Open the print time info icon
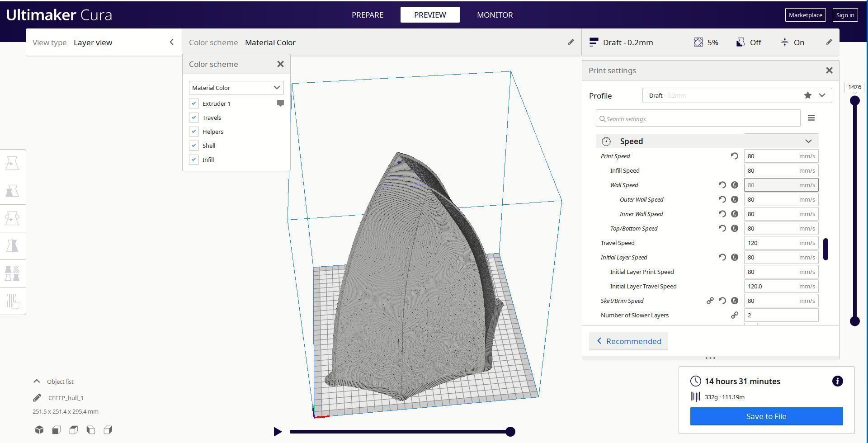The height and width of the screenshot is (443, 868). click(838, 381)
